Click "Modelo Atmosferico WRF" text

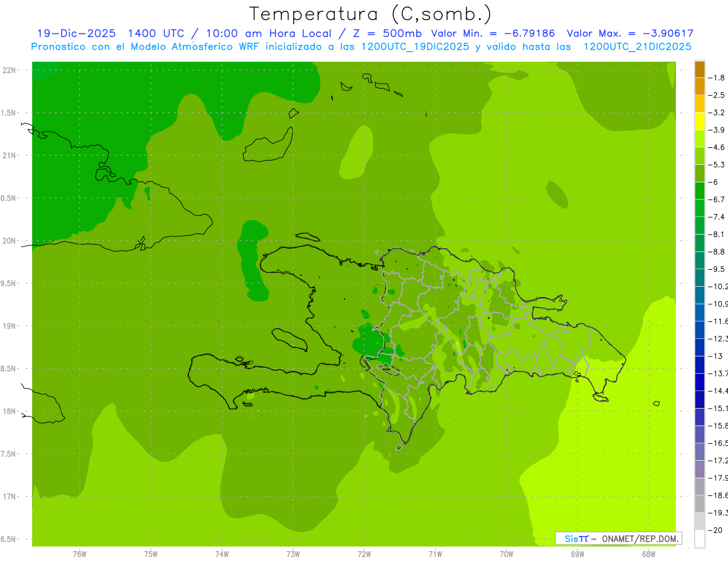click(196, 47)
